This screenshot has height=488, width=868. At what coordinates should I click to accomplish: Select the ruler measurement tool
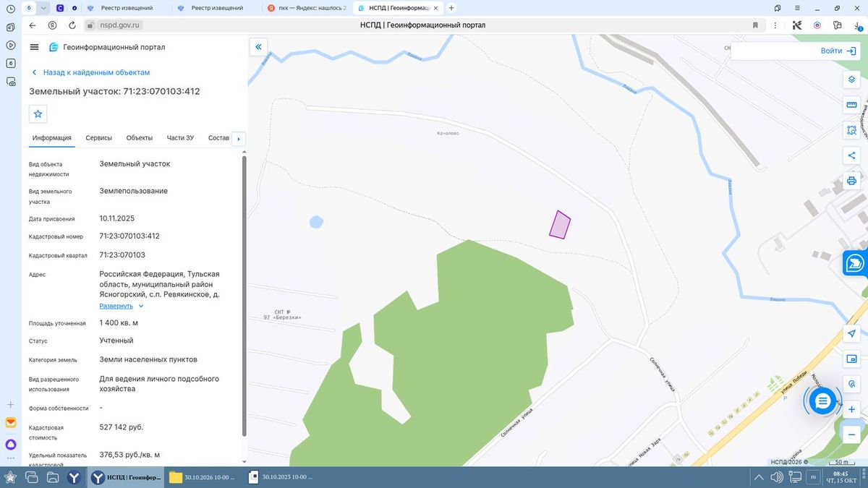pos(851,105)
